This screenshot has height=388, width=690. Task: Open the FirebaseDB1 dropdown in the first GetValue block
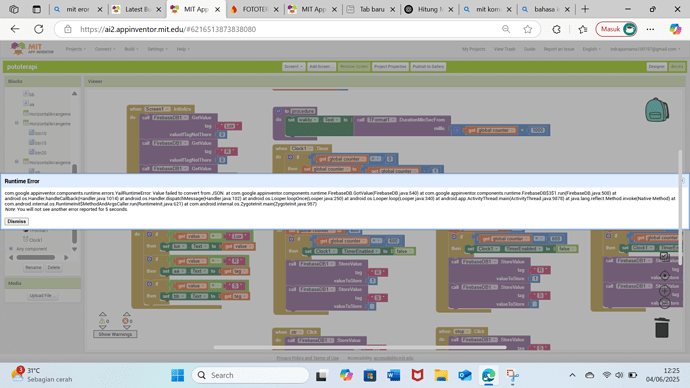[170, 117]
